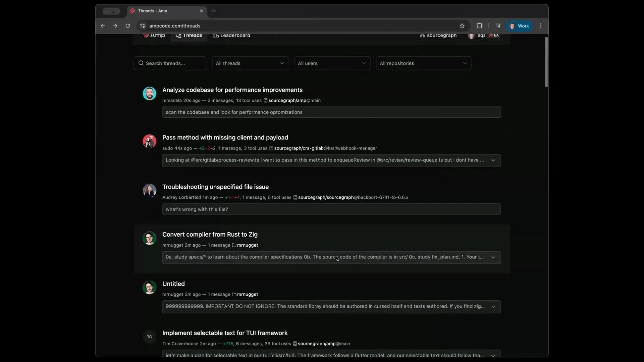This screenshot has width=644, height=362.
Task: Open the Troubleshooting unspecified file issue thread
Action: (x=216, y=187)
